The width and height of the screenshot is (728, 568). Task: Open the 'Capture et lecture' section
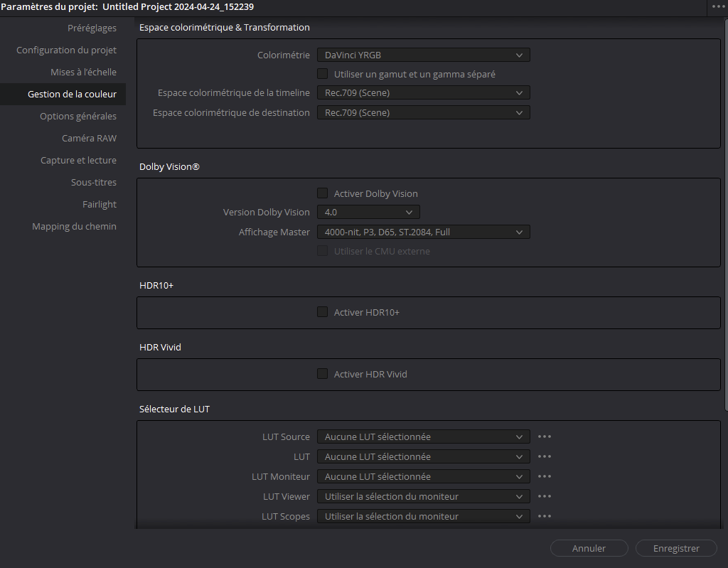click(x=78, y=160)
